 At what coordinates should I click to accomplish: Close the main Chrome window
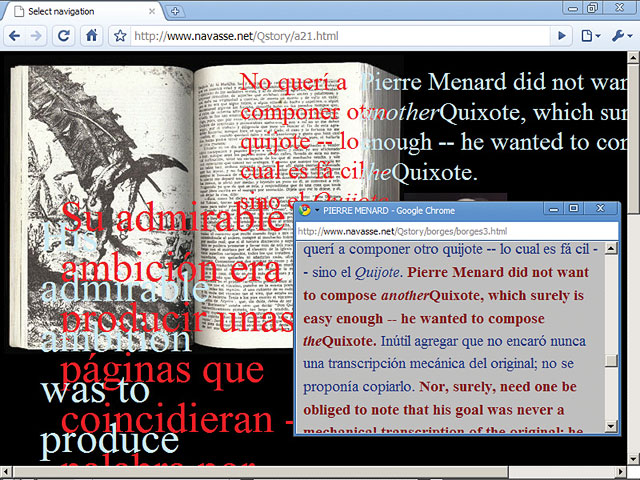(x=620, y=8)
